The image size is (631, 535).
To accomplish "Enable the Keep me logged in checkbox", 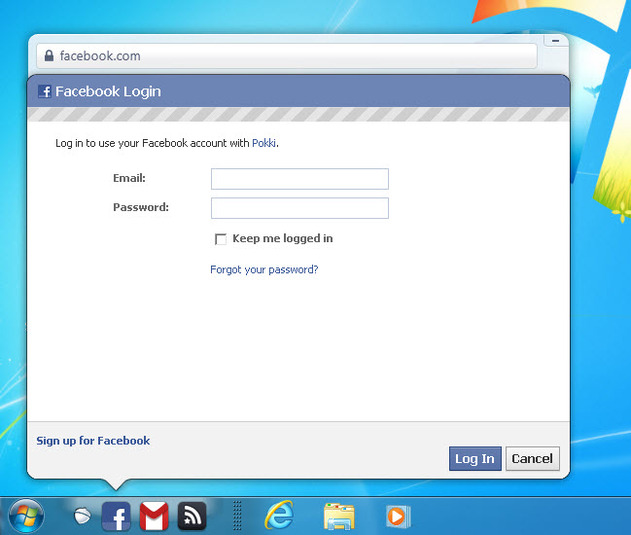I will pyautogui.click(x=221, y=239).
